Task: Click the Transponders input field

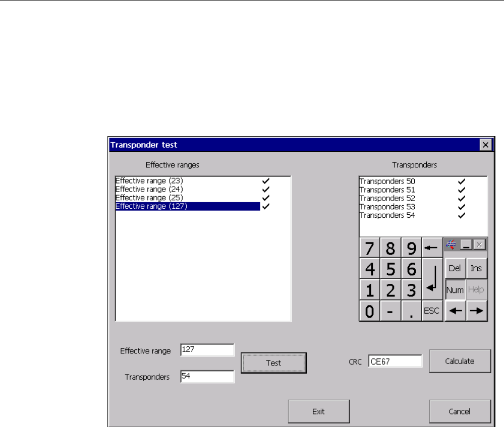Action: click(x=207, y=377)
